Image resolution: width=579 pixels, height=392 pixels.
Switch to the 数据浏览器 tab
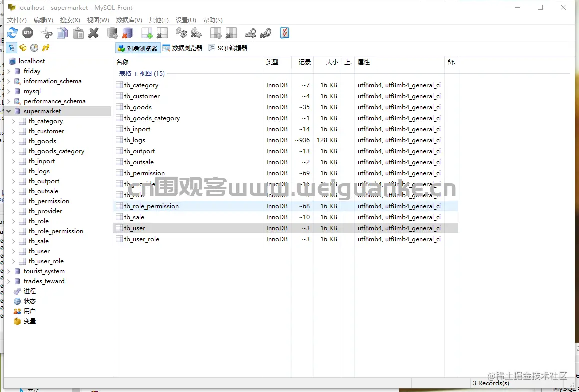coord(183,48)
